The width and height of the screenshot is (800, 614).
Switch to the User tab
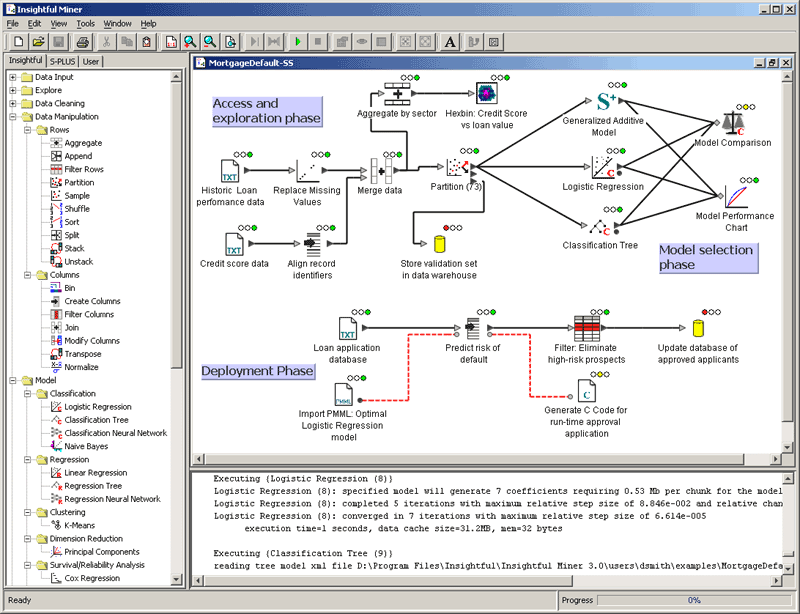91,61
